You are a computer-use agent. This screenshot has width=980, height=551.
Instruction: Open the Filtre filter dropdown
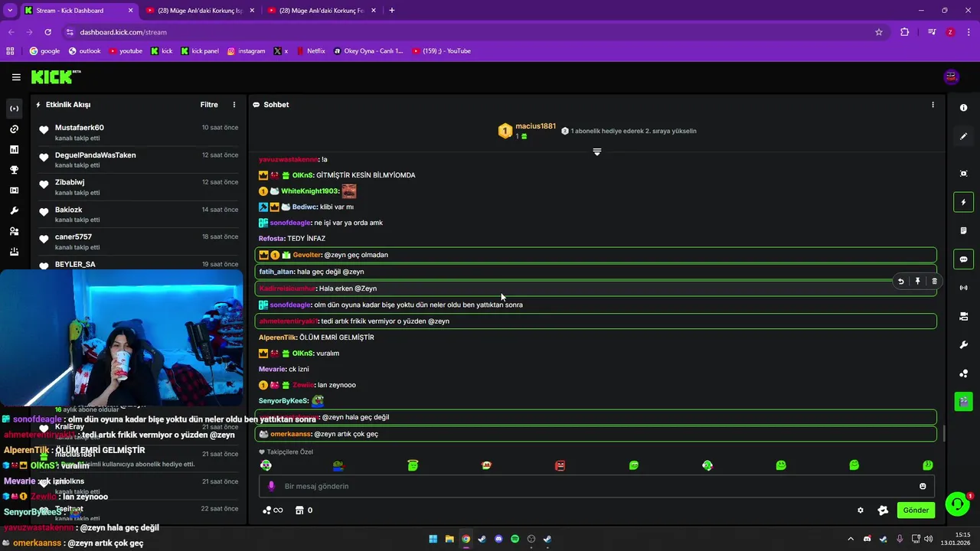pos(209,105)
